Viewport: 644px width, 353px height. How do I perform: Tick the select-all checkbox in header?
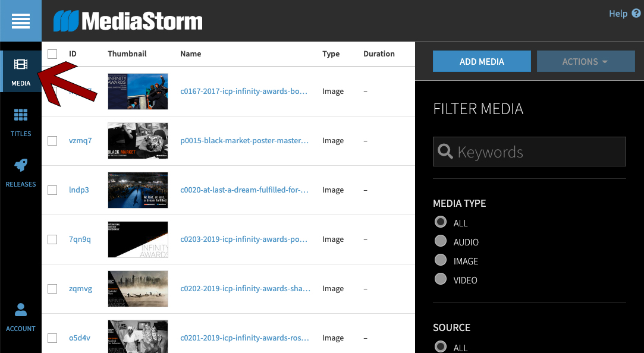(52, 54)
